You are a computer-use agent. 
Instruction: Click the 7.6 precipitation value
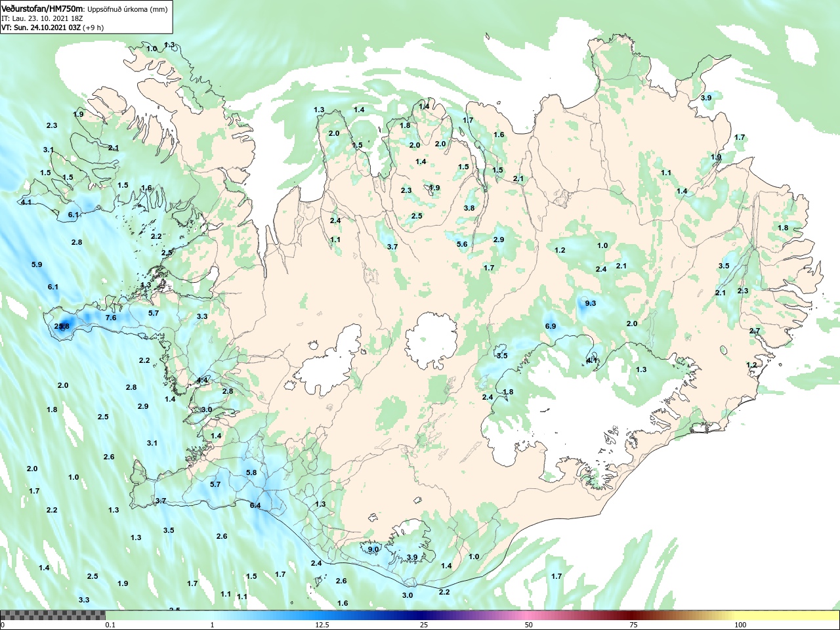111,318
